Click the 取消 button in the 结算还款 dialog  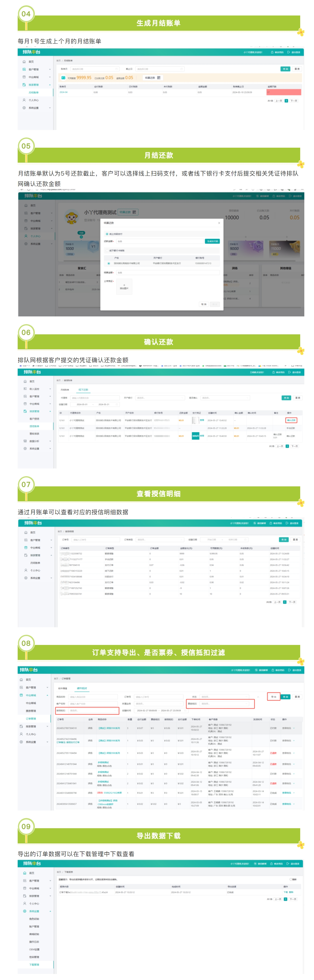[204, 304]
